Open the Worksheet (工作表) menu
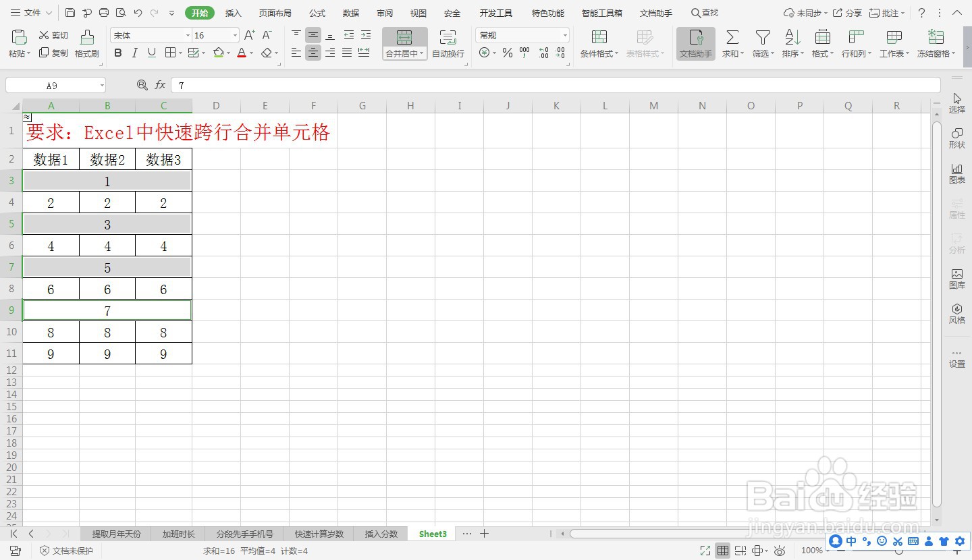This screenshot has height=560, width=972. pos(894,44)
